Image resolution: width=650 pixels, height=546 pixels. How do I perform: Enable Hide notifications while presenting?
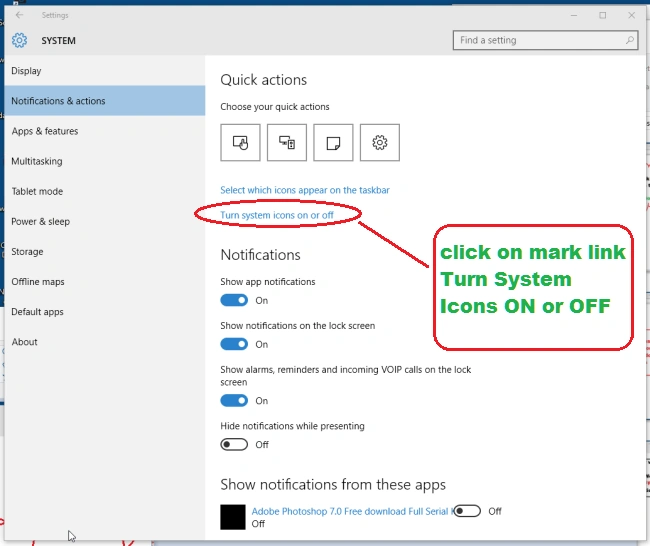click(x=234, y=444)
